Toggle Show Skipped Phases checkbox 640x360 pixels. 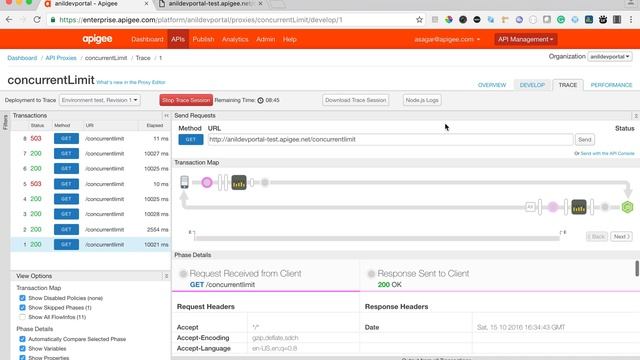pos(22,307)
